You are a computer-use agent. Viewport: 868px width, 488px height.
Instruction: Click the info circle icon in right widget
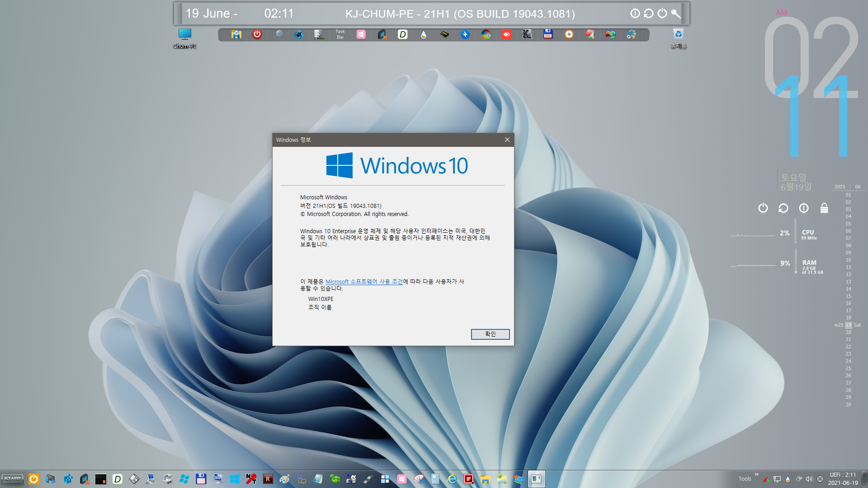(804, 208)
